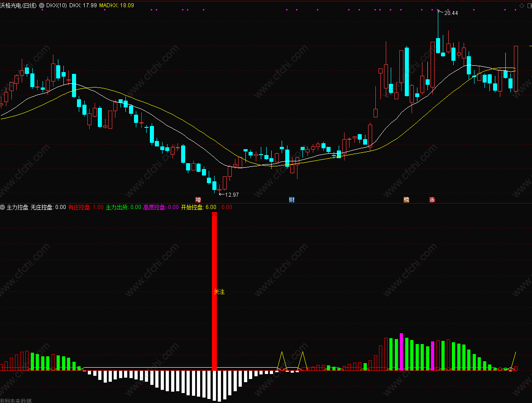Click the 无庄控盘: 0.00 value

pyautogui.click(x=48, y=207)
